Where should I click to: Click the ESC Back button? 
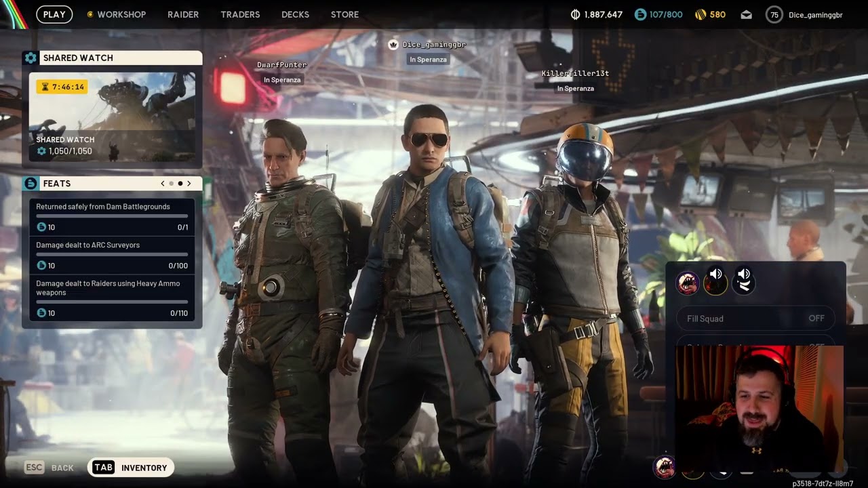coord(49,468)
